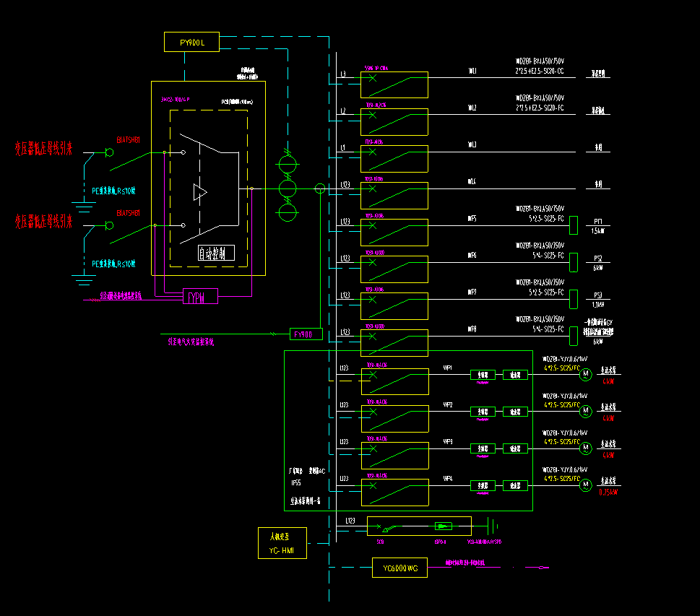Viewport: 700px width, 616px height.
Task: Click the WP8 circuit breaker box
Action: tap(394, 342)
